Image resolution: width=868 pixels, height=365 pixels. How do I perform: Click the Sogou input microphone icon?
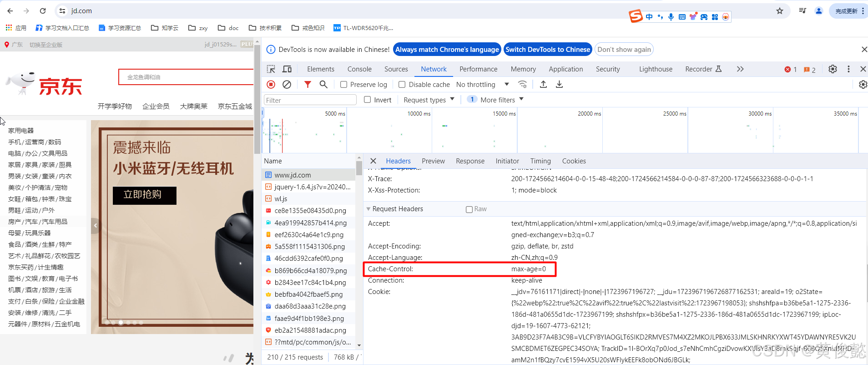[671, 17]
